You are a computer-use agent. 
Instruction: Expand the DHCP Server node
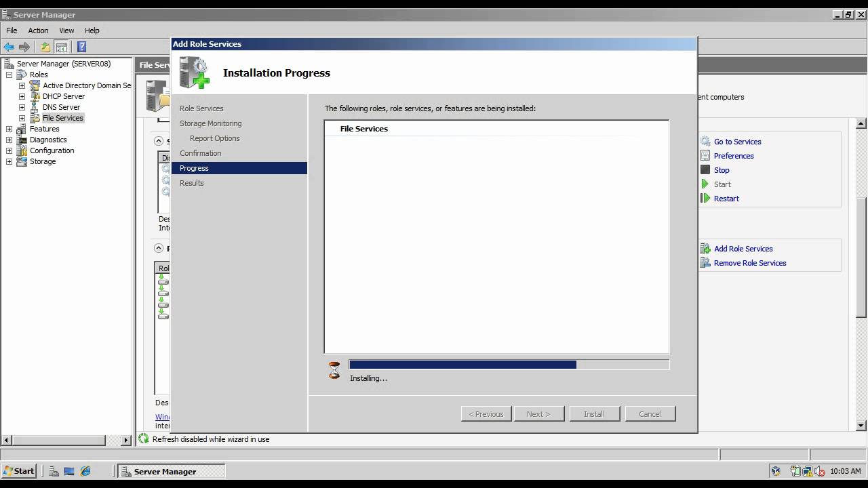tap(22, 96)
